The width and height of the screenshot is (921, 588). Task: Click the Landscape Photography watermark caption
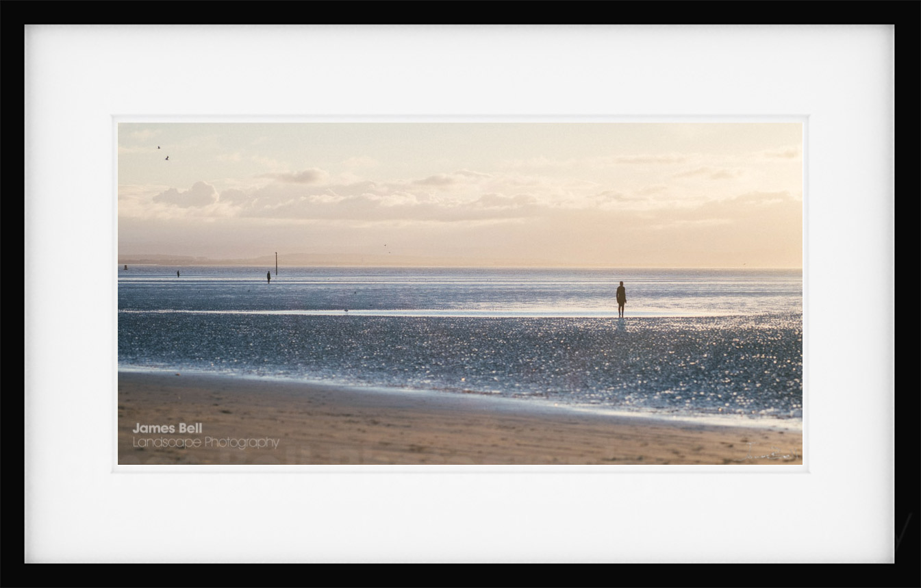(x=205, y=443)
